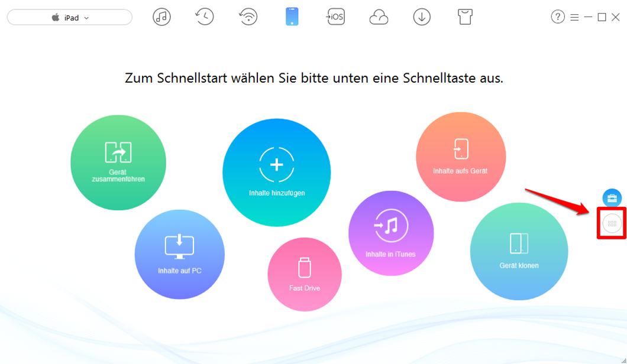
Task: Switch to category grid view icon
Action: tap(612, 224)
